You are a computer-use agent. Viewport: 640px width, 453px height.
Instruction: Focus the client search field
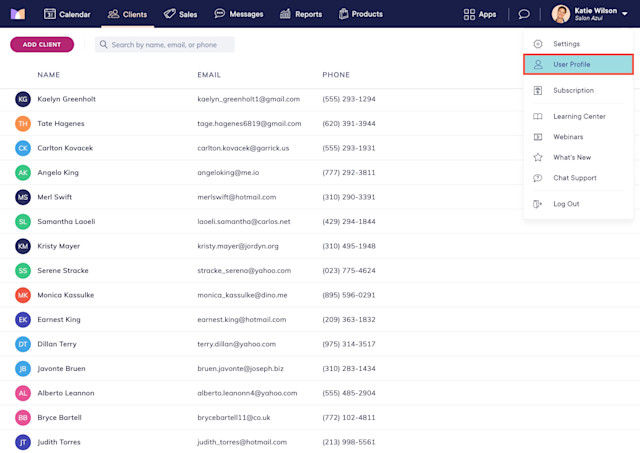coord(164,44)
